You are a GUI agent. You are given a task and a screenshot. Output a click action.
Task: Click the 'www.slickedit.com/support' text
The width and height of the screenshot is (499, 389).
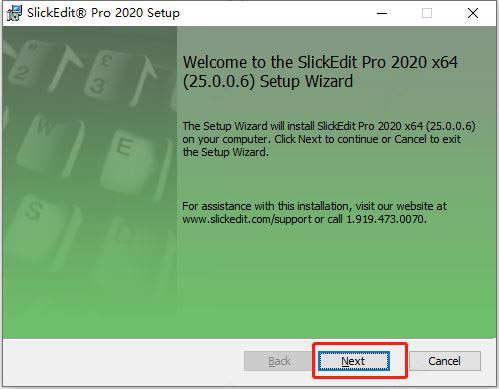tap(247, 219)
